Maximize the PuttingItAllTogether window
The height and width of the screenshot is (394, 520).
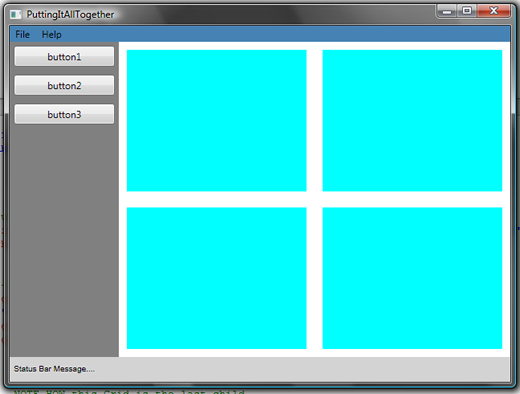point(467,11)
